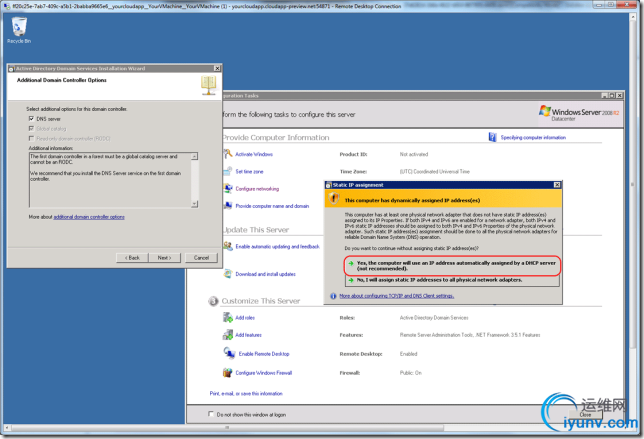Click the Set time zone icon

[228, 171]
